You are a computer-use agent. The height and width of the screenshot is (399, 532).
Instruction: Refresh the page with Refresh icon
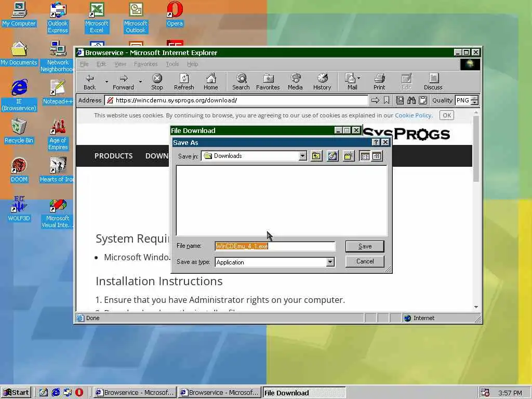[184, 82]
